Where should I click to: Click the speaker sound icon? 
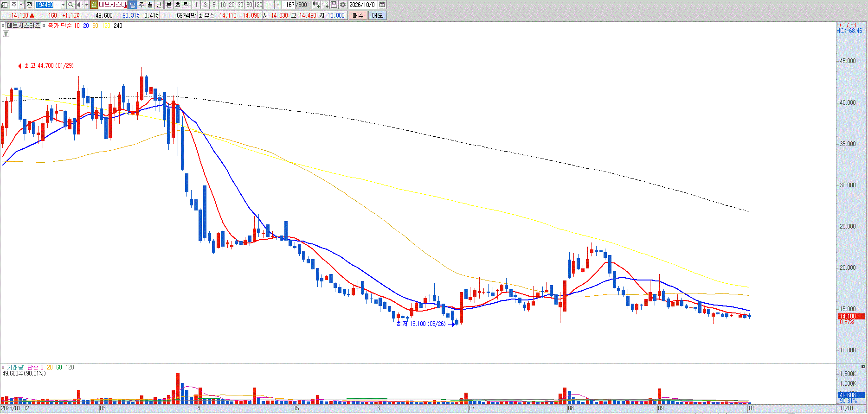(80, 5)
